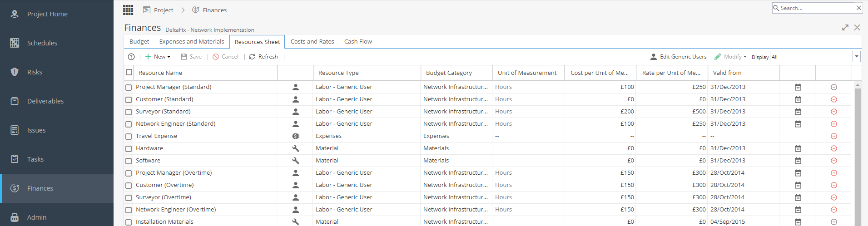Click the Risks shield icon in sidebar

(x=15, y=72)
